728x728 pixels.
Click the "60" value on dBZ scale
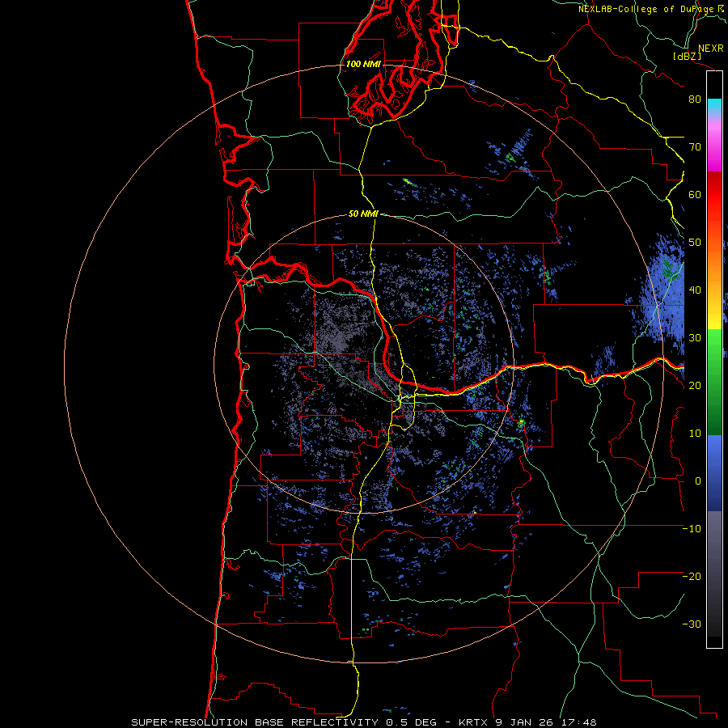(695, 194)
